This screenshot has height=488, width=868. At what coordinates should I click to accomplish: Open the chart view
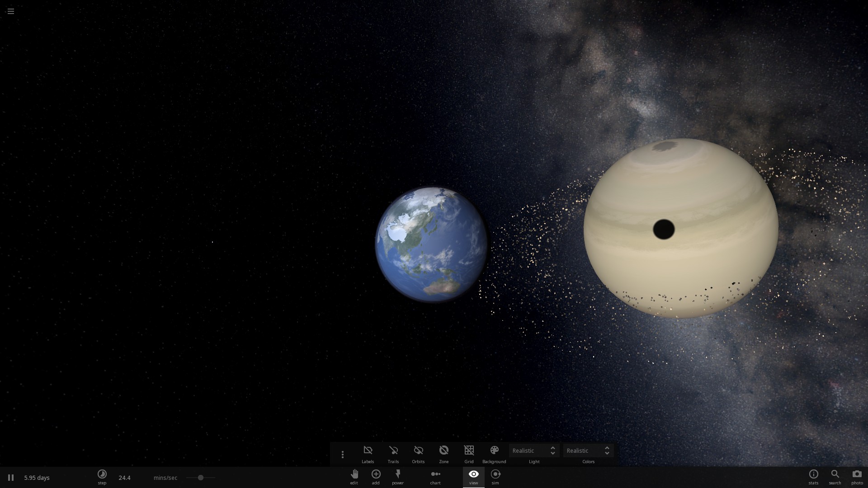pos(435,474)
